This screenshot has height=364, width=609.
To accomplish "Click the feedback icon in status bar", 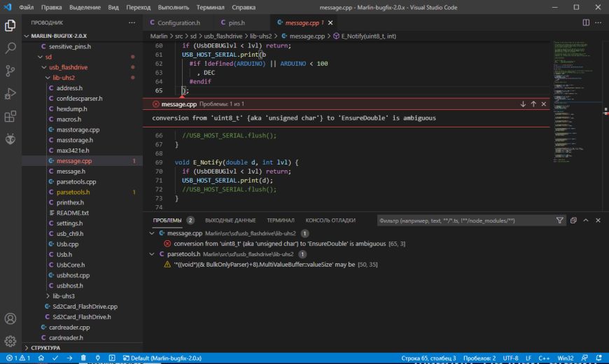I will pyautogui.click(x=584, y=358).
